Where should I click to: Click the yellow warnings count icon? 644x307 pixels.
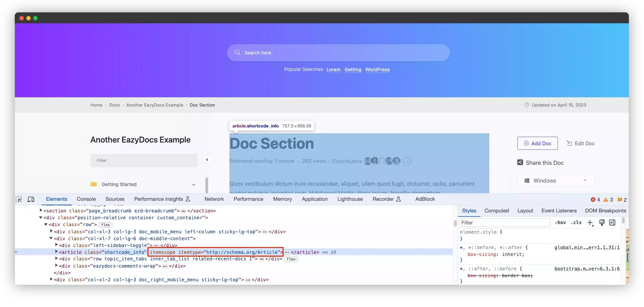[606, 199]
